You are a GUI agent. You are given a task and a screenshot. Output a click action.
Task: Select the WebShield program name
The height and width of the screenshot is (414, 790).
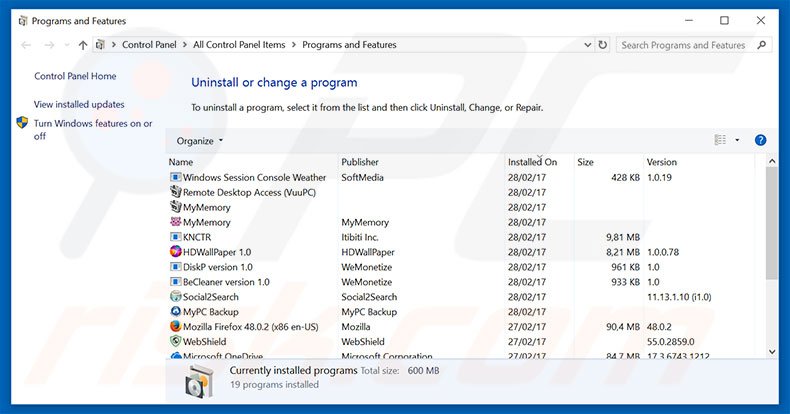(205, 341)
